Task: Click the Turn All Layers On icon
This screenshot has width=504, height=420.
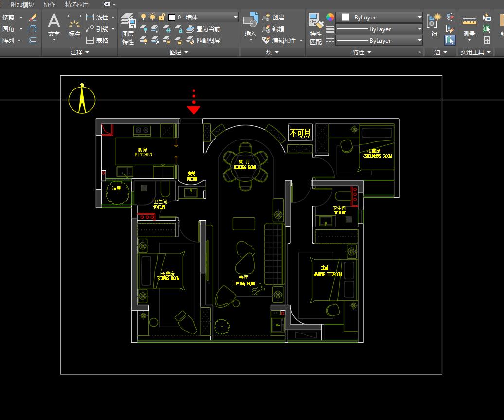Action: click(x=144, y=41)
